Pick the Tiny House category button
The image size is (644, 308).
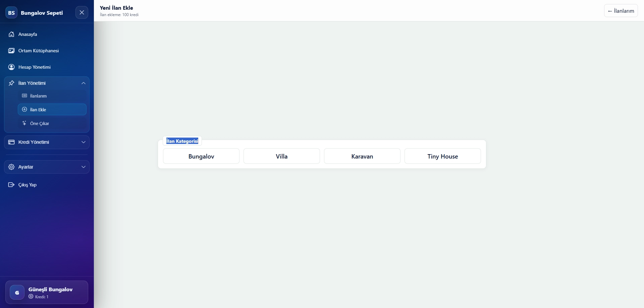pyautogui.click(x=443, y=156)
